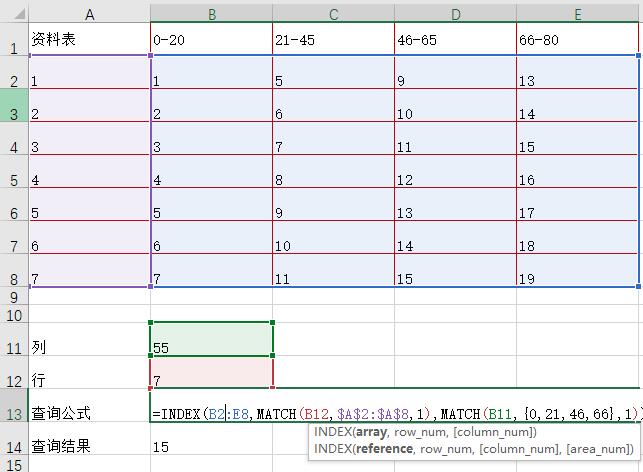Click column C header
643x472 pixels.
333,14
